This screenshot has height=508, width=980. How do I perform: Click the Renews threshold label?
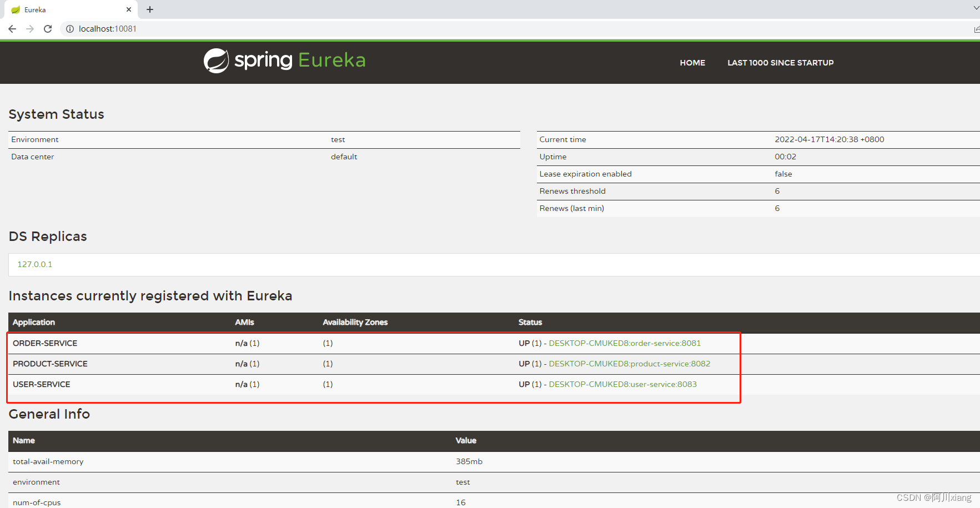572,191
